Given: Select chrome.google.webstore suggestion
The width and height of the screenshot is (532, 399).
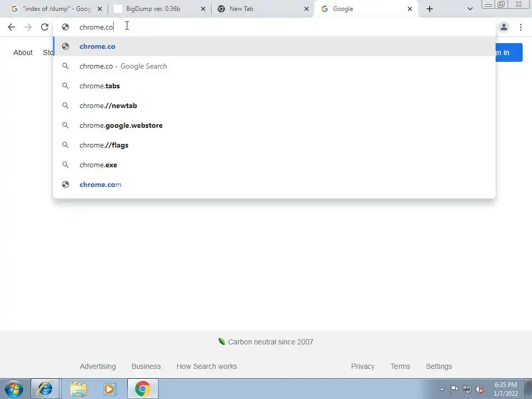Looking at the screenshot, I should pos(274,125).
